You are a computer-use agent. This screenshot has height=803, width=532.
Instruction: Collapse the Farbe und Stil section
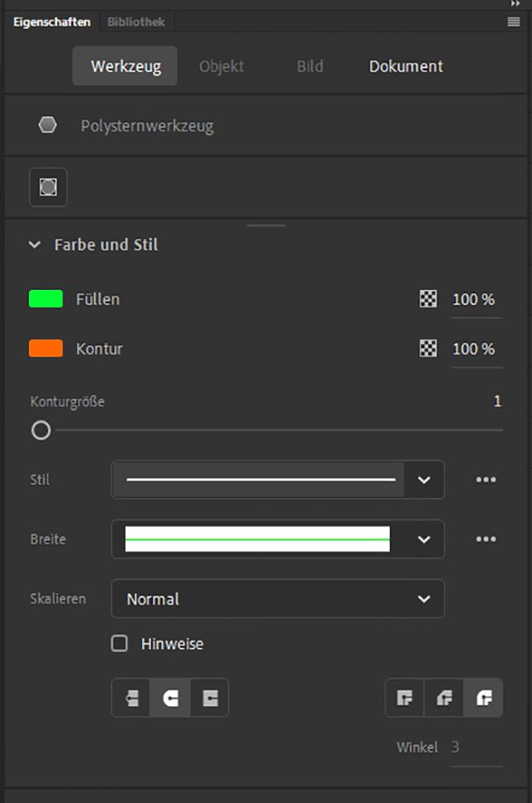coord(35,245)
